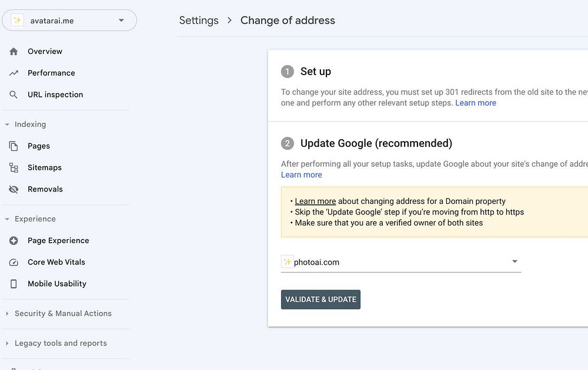Image resolution: width=588 pixels, height=370 pixels.
Task: Open Learn more about Domain property link
Action: (315, 201)
